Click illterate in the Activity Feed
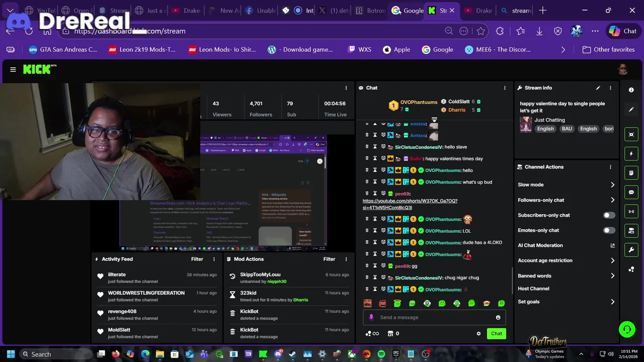The height and width of the screenshot is (362, 644). pyautogui.click(x=117, y=275)
